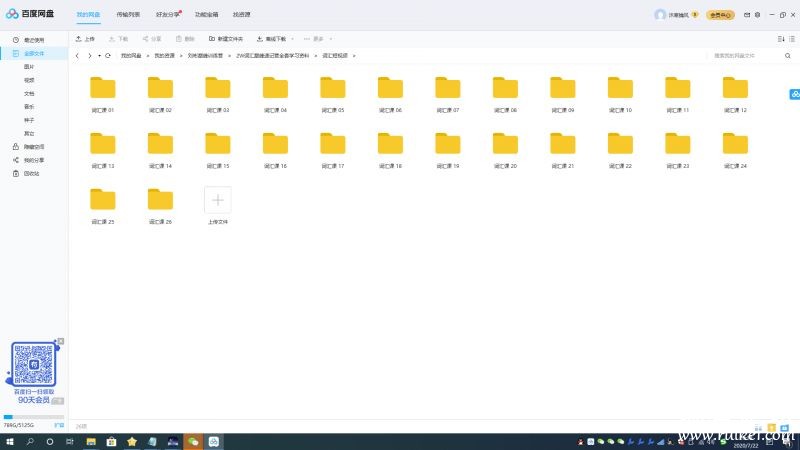Viewport: 800px width, 450px height.
Task: Click the Baidu Netdisk taskbar icon
Action: pyautogui.click(x=214, y=442)
